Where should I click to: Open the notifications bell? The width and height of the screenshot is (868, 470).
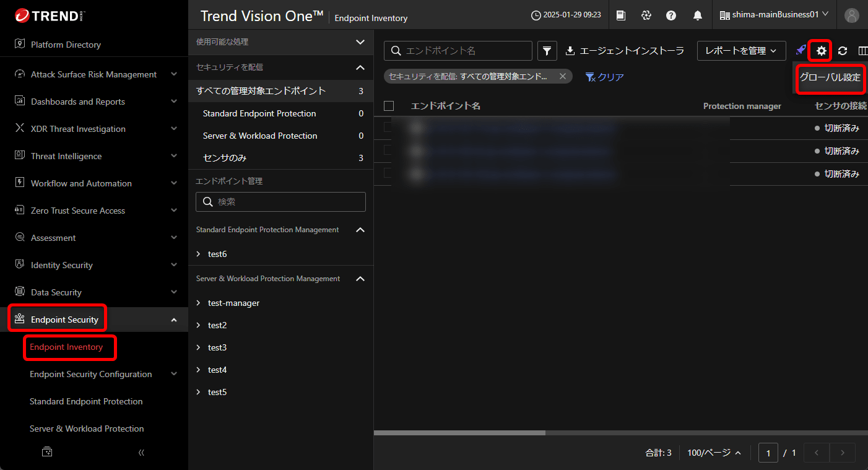coord(698,15)
